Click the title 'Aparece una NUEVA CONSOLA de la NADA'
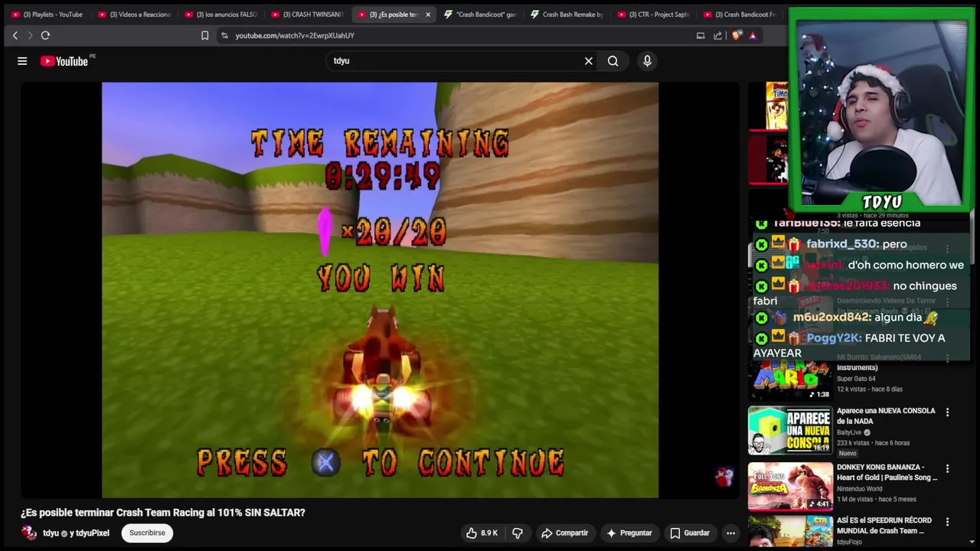Viewport: 980px width, 551px height. (x=886, y=416)
